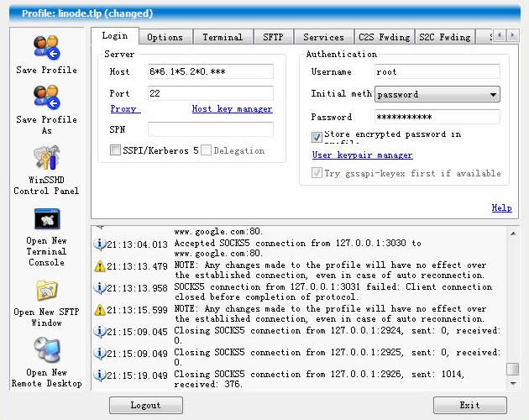This screenshot has width=529, height=420.
Task: Click the log panel scrollbar down arrow
Action: pyautogui.click(x=512, y=384)
